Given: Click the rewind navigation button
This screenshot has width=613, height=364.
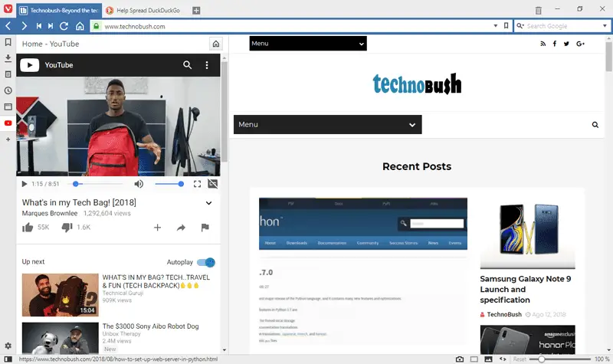Looking at the screenshot, I should point(39,26).
